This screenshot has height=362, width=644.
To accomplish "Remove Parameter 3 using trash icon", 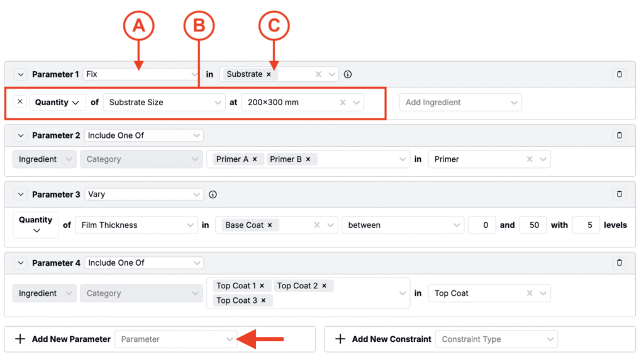I will coord(619,195).
